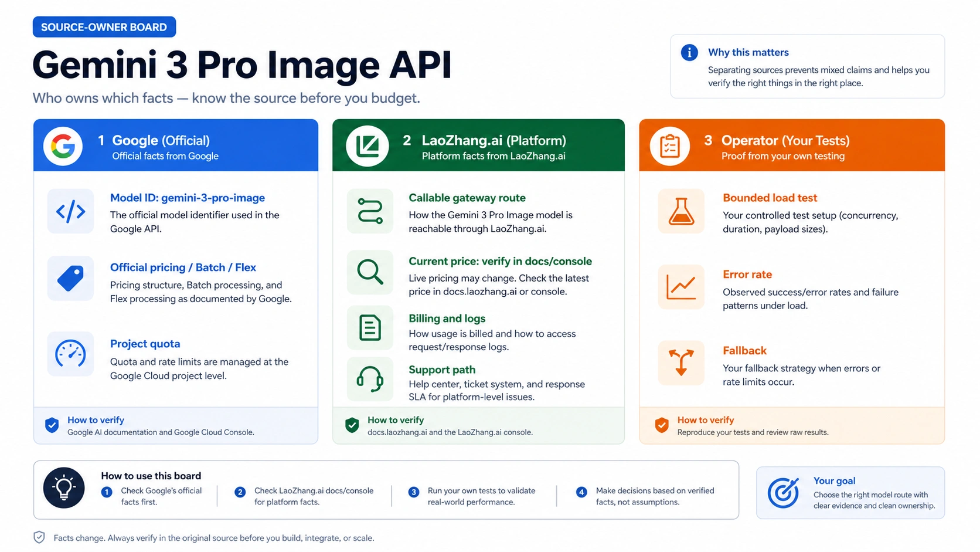The image size is (980, 552).
Task: Click the lightbulb How to use icon
Action: pos(64,488)
